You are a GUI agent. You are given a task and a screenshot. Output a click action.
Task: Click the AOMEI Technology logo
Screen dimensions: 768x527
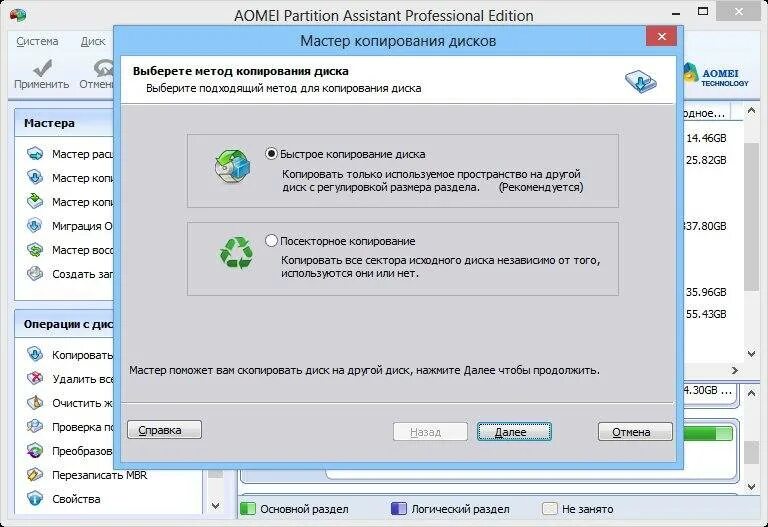click(x=716, y=76)
